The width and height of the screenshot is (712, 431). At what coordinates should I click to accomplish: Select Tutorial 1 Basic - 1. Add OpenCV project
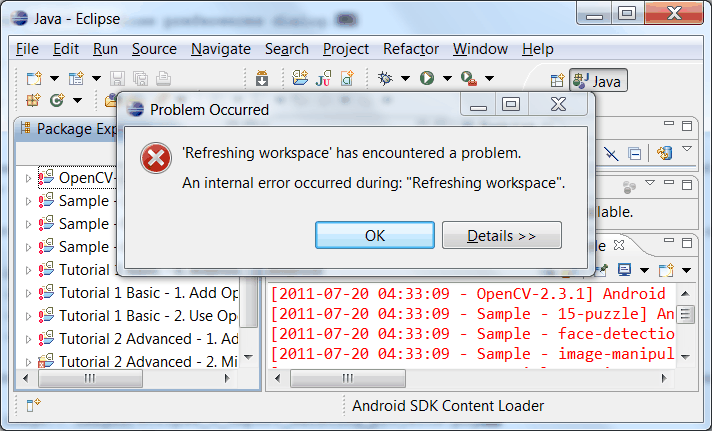tap(138, 293)
